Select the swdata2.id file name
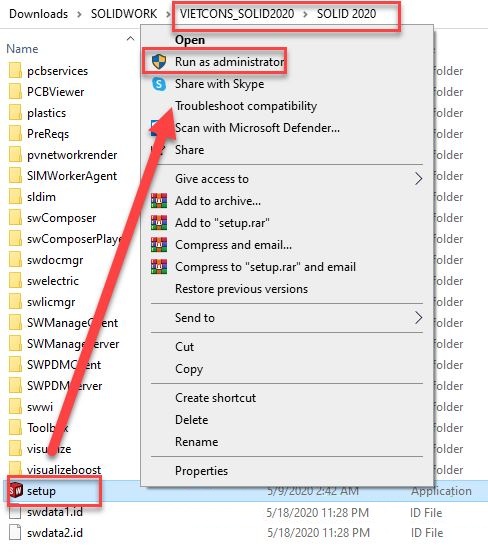The image size is (488, 552). [55, 533]
